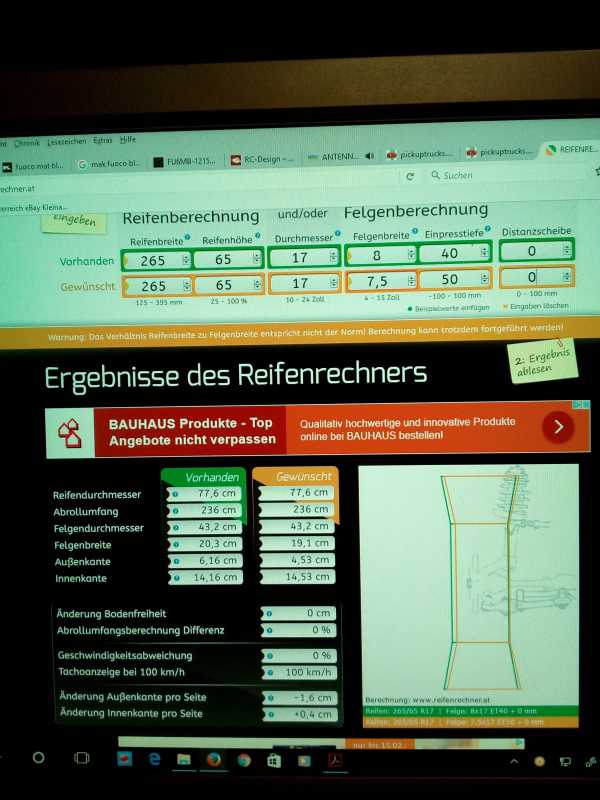600x800 pixels.
Task: Click the BAUHAUS house logo
Action: (70, 434)
